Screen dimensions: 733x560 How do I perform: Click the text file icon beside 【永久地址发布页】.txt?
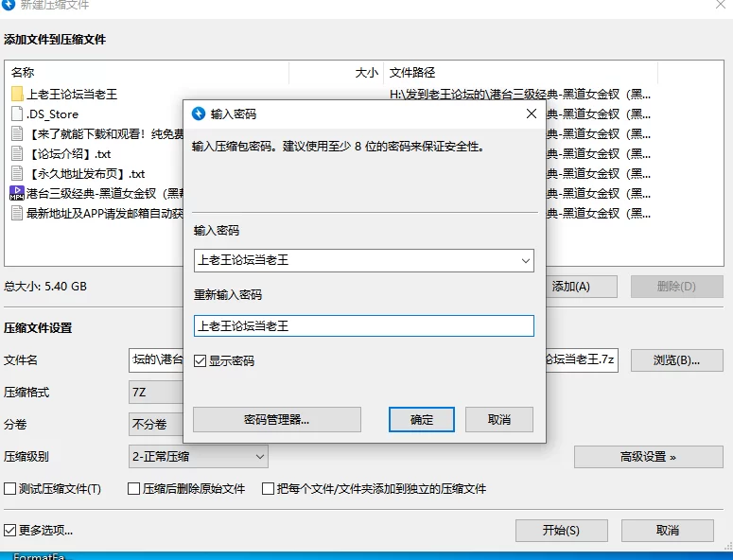coord(17,173)
